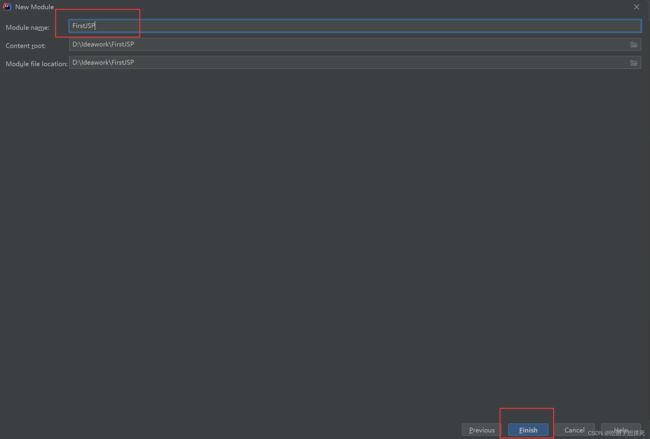Click the Module name input field
The width and height of the screenshot is (650, 439).
pyautogui.click(x=355, y=26)
